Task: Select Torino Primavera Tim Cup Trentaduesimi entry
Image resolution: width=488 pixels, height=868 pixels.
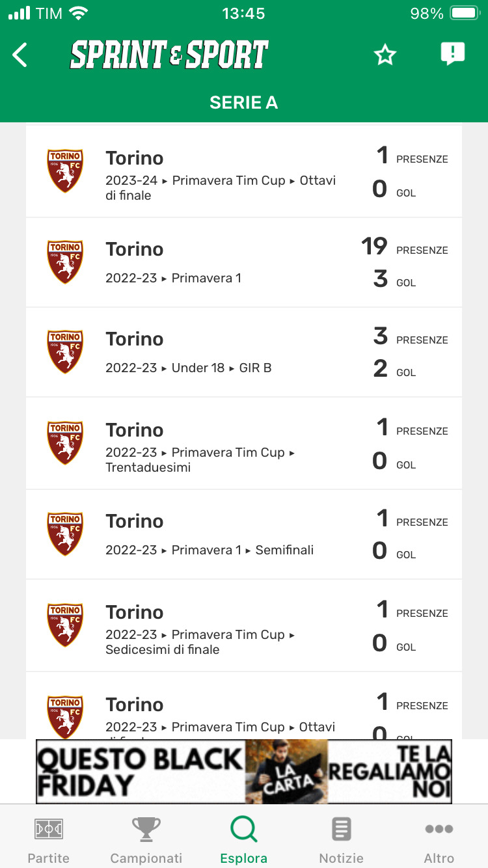Action: pyautogui.click(x=244, y=443)
